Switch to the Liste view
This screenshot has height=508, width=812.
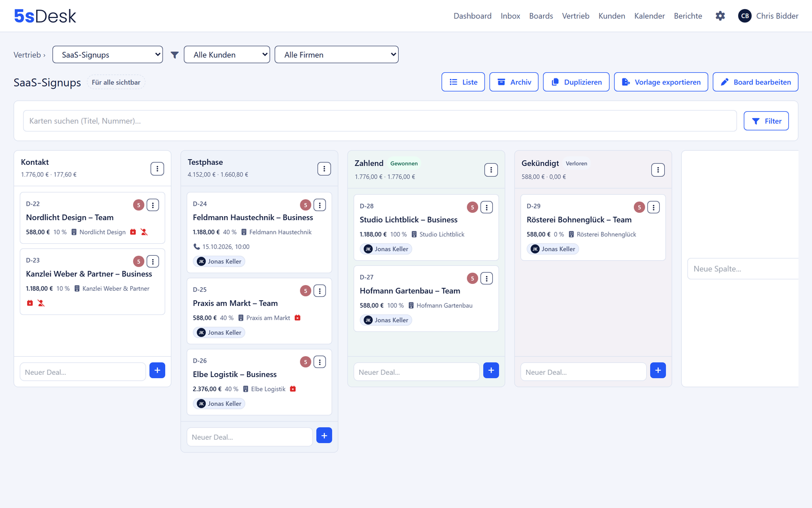pyautogui.click(x=464, y=82)
